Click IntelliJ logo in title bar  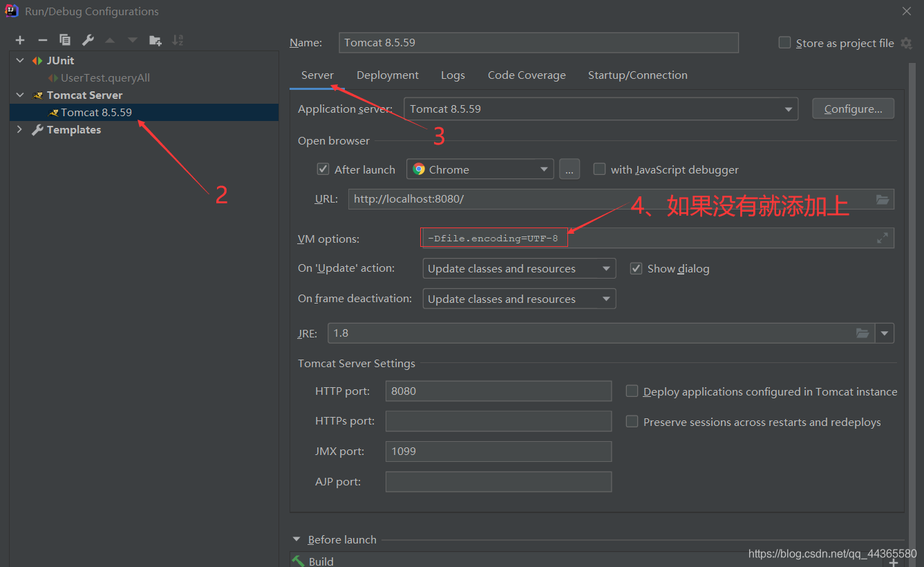(12, 11)
